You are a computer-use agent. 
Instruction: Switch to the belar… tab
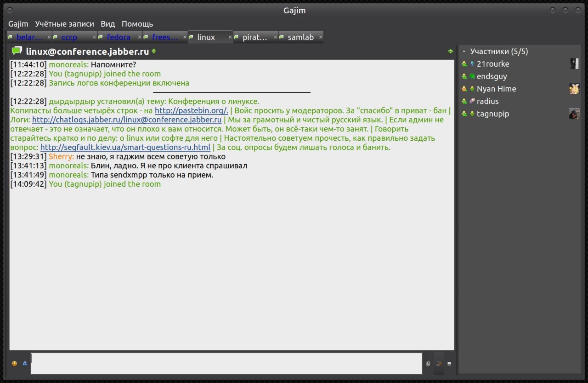[29, 37]
